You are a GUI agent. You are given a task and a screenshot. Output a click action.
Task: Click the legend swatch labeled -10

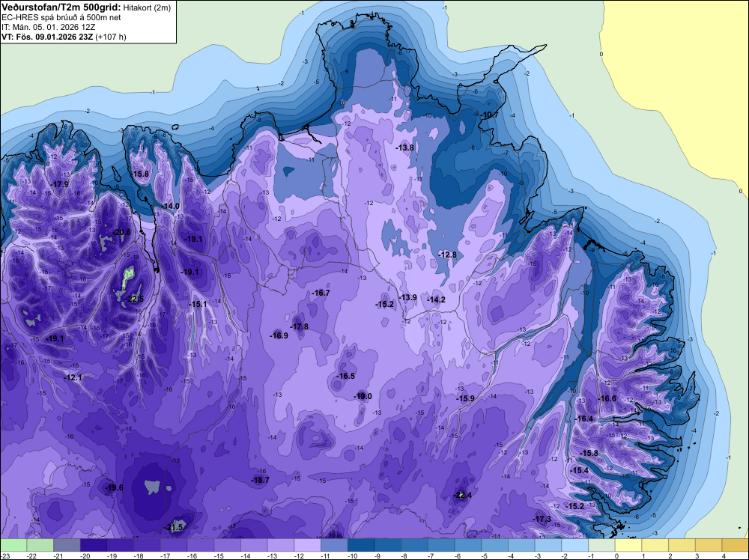click(361, 545)
